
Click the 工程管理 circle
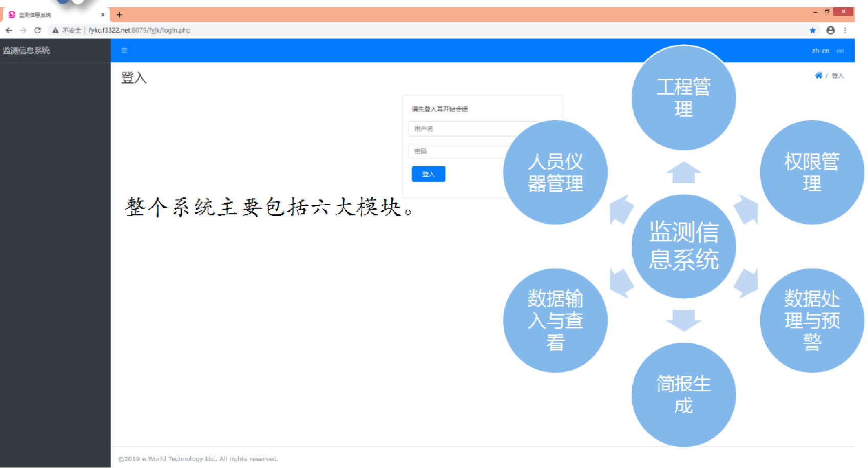point(683,98)
